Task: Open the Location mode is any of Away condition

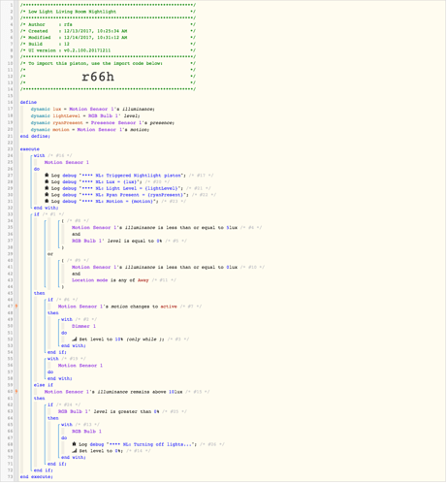Action: coord(111,281)
